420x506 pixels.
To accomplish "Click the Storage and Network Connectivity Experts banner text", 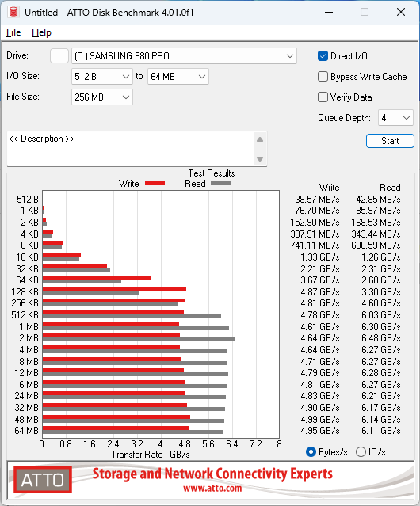I will click(x=212, y=474).
